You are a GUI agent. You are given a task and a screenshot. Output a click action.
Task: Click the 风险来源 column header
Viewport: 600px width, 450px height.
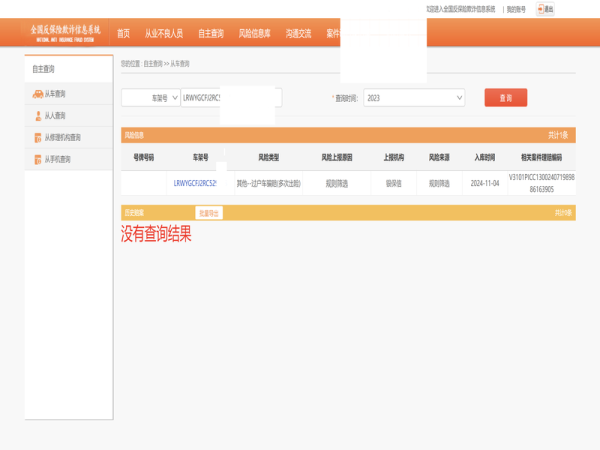439,157
